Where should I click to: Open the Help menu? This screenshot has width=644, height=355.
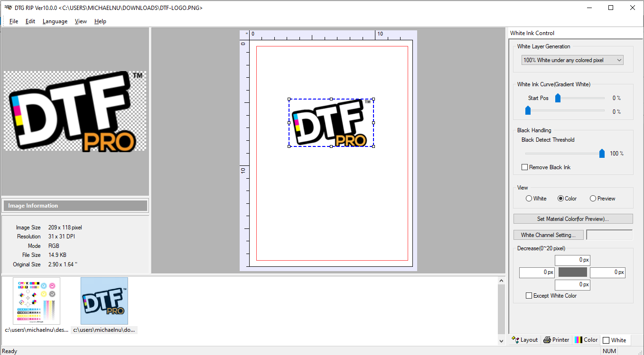[100, 21]
